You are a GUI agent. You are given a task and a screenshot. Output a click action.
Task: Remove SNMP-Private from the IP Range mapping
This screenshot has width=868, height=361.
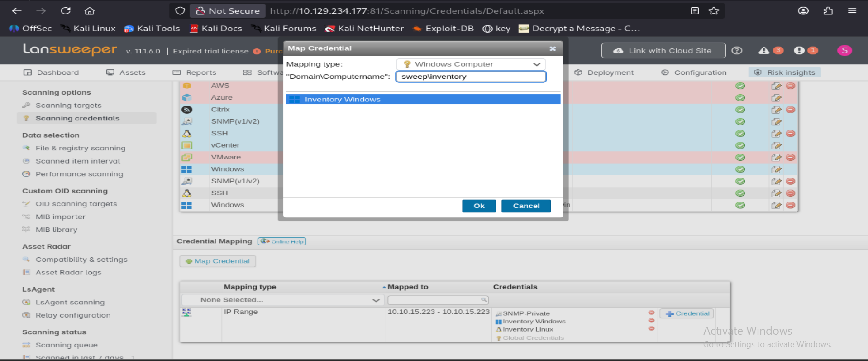[651, 313]
